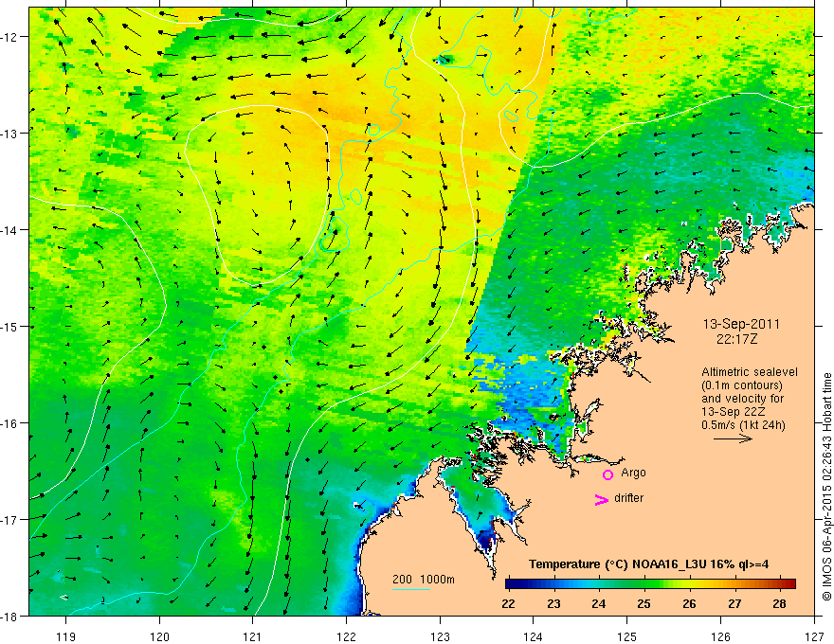Click the 'drifter' legend label
The width and height of the screenshot is (834, 644).
coord(628,498)
